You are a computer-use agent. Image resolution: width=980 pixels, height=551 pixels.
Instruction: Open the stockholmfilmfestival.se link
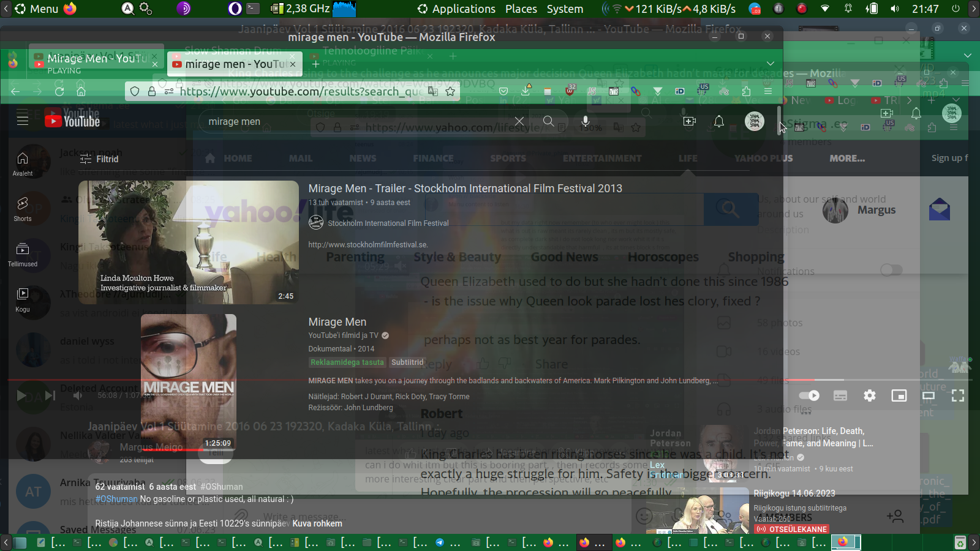(368, 245)
